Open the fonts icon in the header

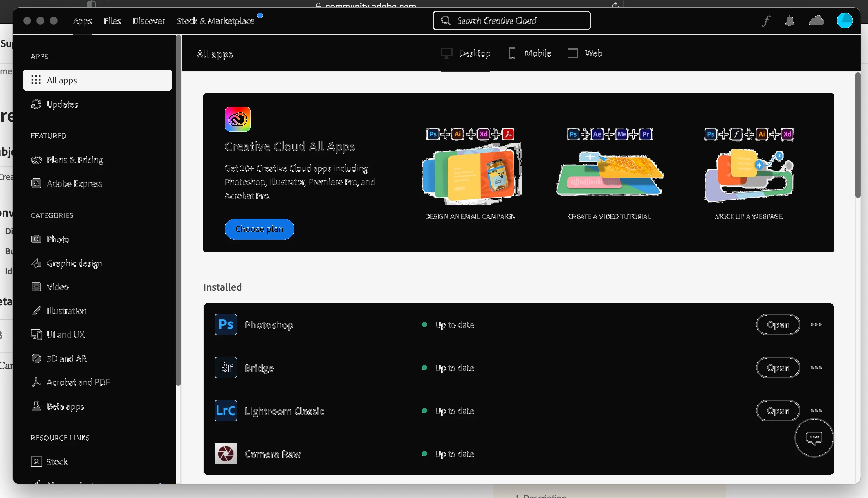coord(766,21)
